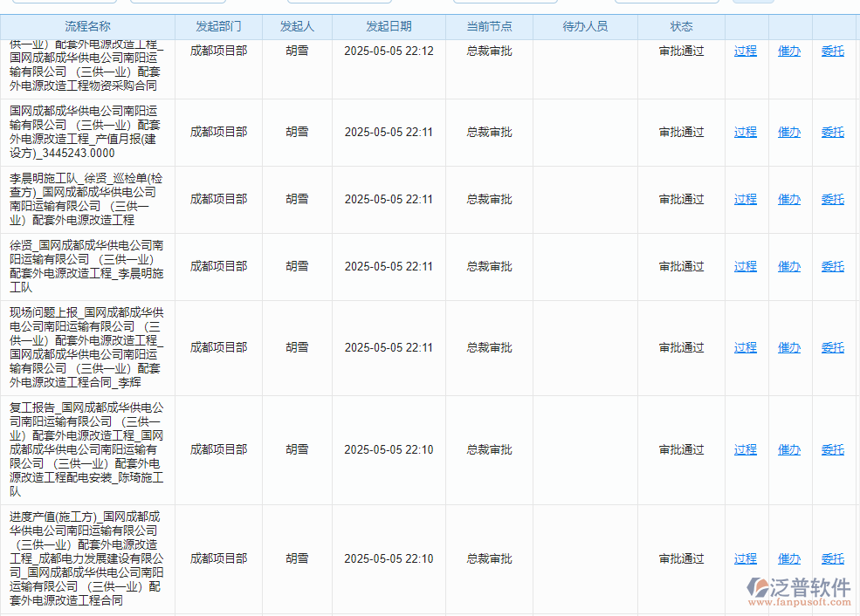This screenshot has height=616, width=860.
Task: Click 委托 link in the last row
Action: pos(830,558)
